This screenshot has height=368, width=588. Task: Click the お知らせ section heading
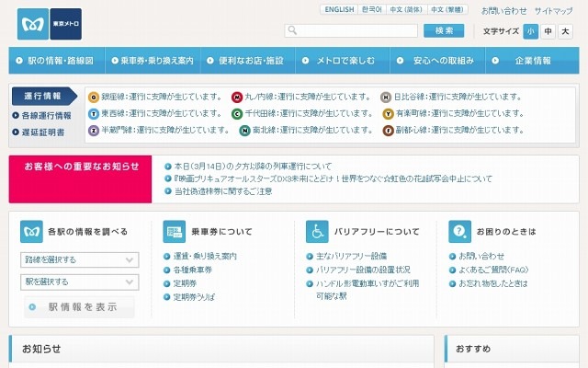coord(41,349)
